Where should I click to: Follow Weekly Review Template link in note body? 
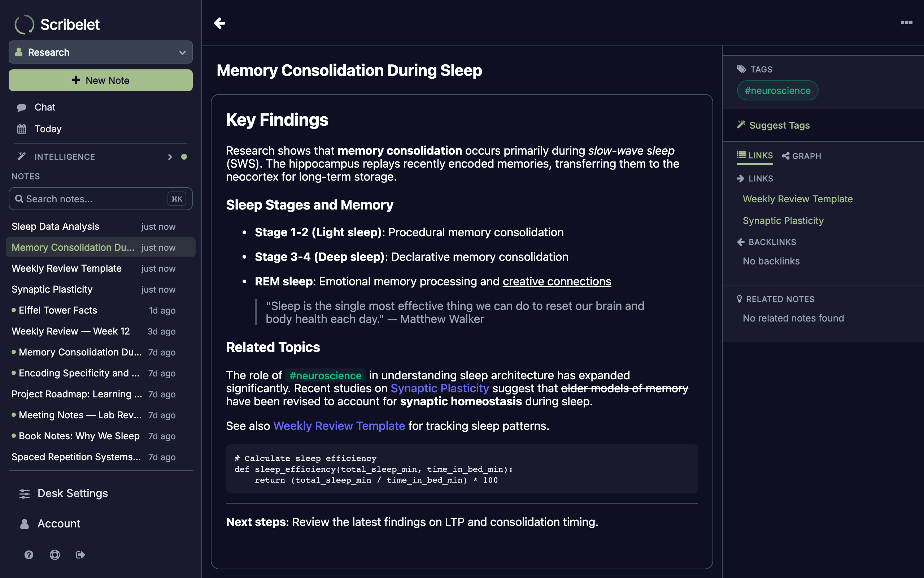coord(339,426)
